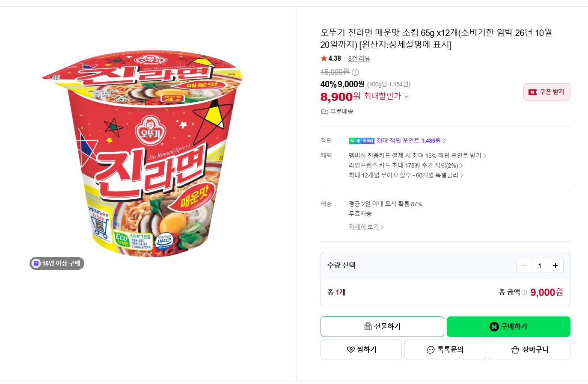588x384 pixels.
Task: Expand the 최대할인가 dropdown arrow
Action: 406,97
